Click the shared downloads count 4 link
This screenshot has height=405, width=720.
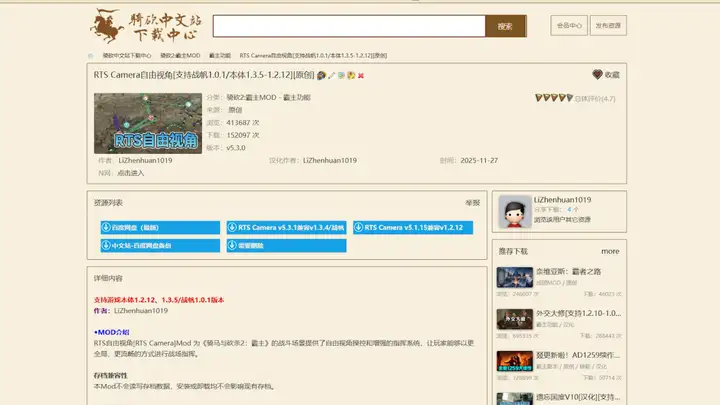569,209
